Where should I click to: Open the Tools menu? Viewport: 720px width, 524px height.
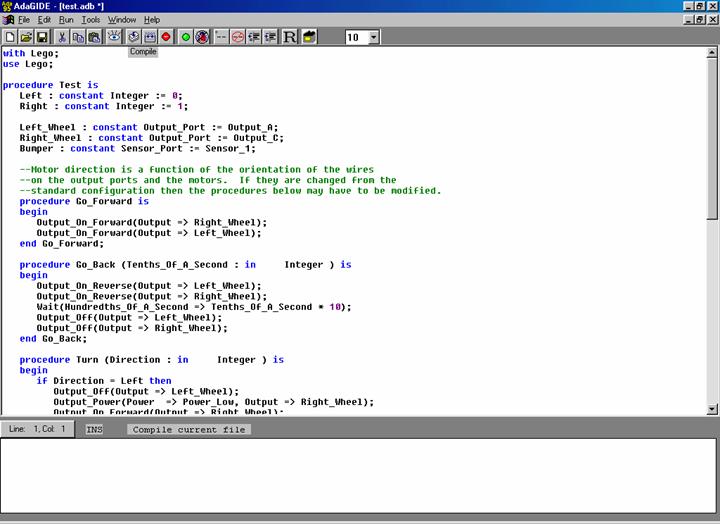pyautogui.click(x=91, y=20)
